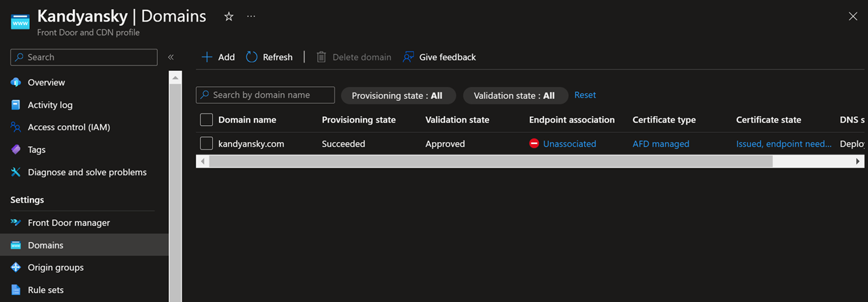This screenshot has width=868, height=302.
Task: Collapse the sidebar with the double chevron
Action: click(170, 57)
